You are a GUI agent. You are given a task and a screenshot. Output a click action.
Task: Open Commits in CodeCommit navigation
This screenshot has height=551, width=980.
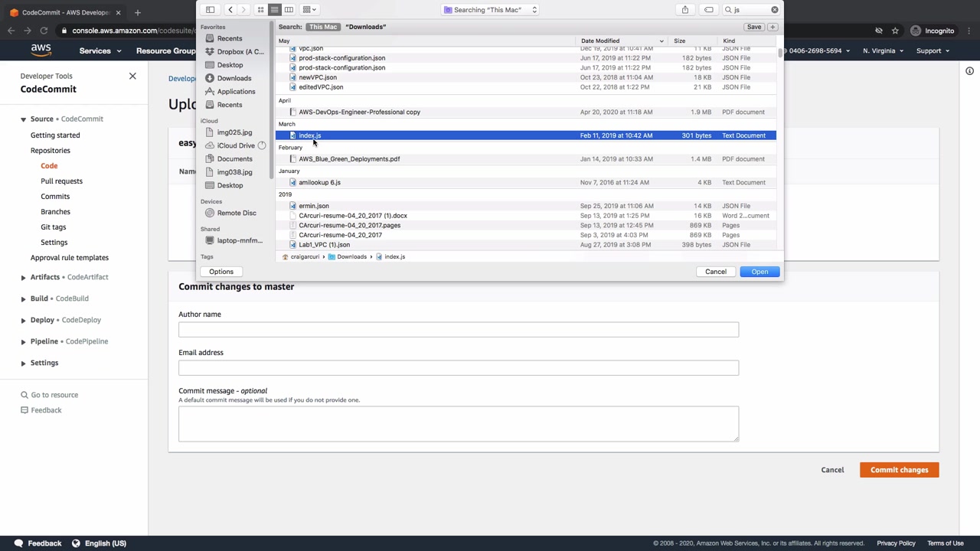pos(55,197)
